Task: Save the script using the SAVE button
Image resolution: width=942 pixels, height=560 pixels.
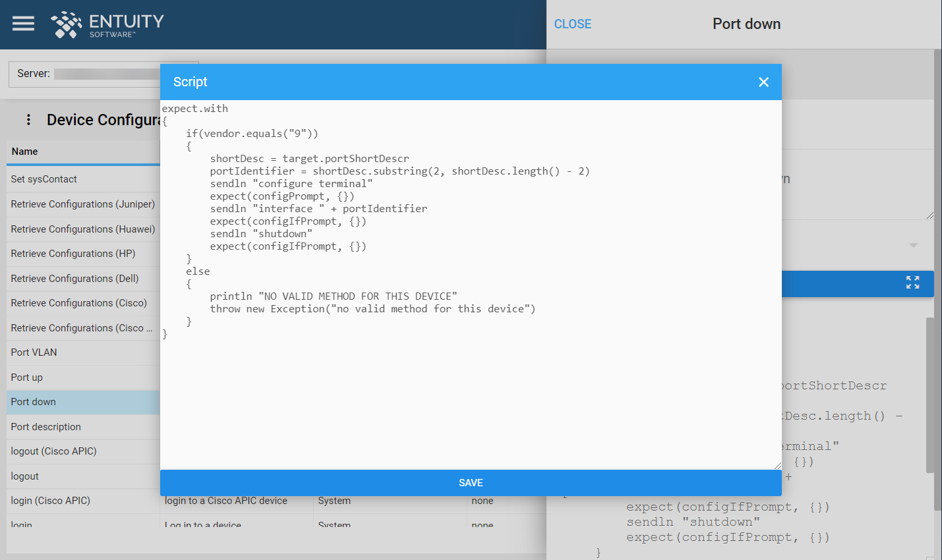Action: click(x=471, y=482)
